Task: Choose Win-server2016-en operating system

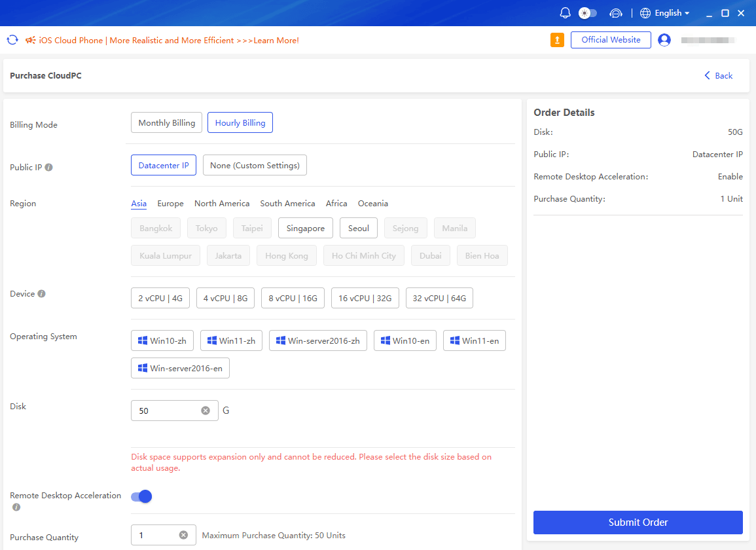Action: click(x=180, y=368)
